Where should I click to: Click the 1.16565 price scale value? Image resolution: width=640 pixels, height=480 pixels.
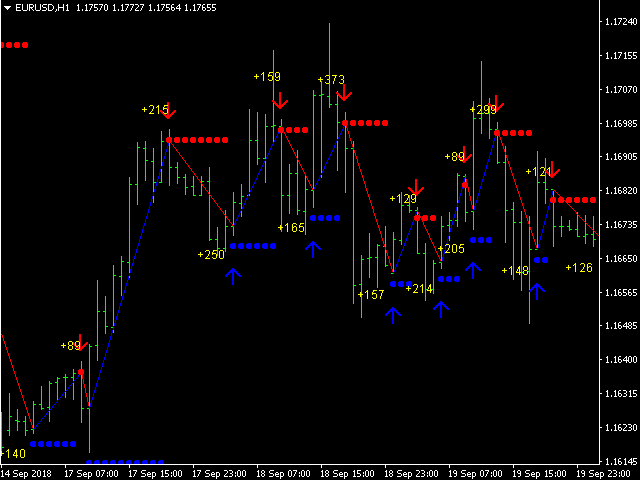point(620,292)
